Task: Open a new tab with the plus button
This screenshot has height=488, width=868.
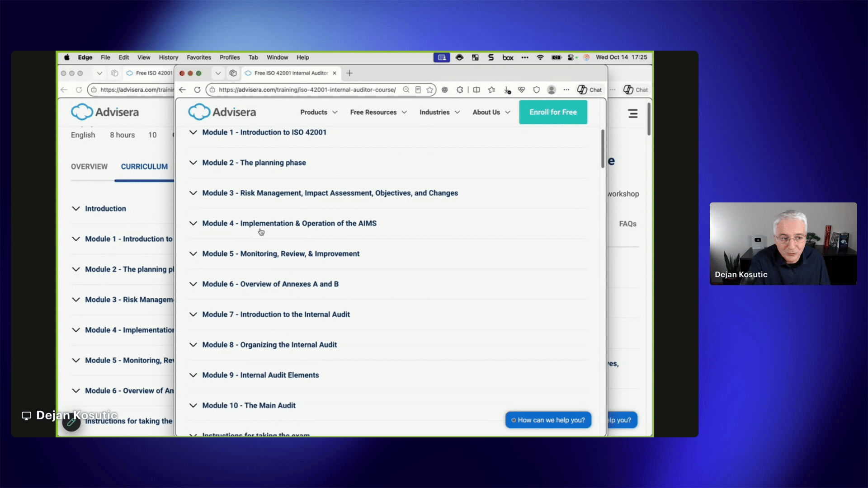Action: (349, 73)
